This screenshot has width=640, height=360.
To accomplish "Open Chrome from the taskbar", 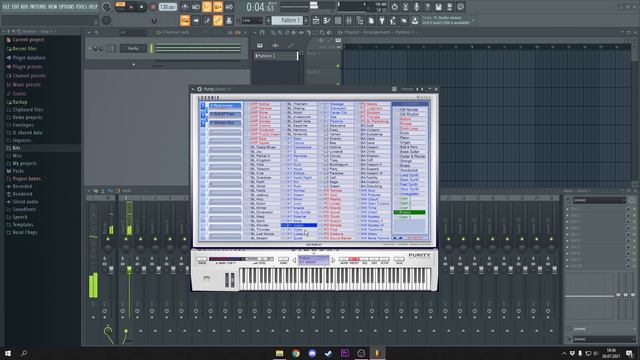I will (296, 353).
